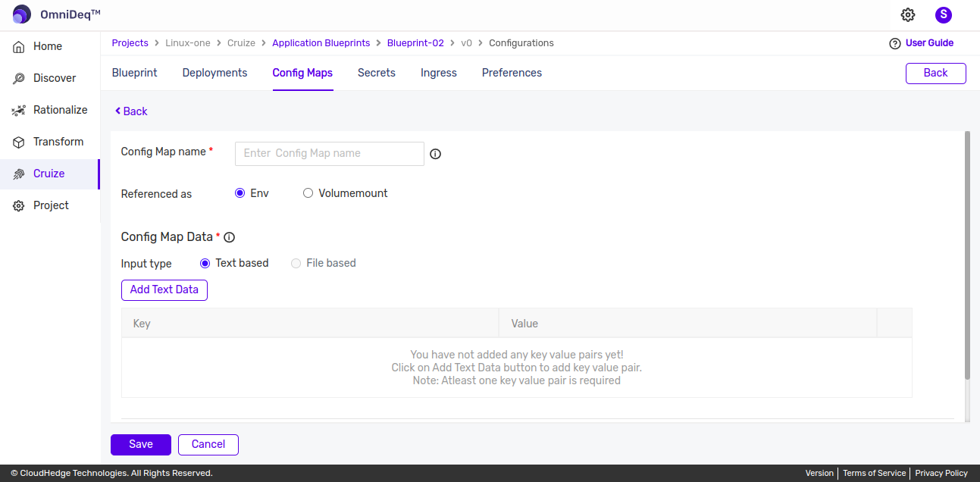Click the Home sidebar icon
Viewport: 980px width, 482px height.
(19, 46)
